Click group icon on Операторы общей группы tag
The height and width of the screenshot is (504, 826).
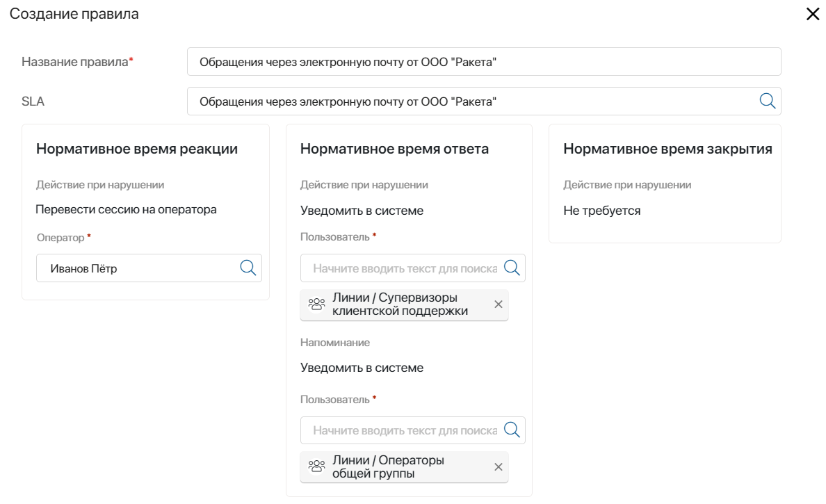pos(316,467)
